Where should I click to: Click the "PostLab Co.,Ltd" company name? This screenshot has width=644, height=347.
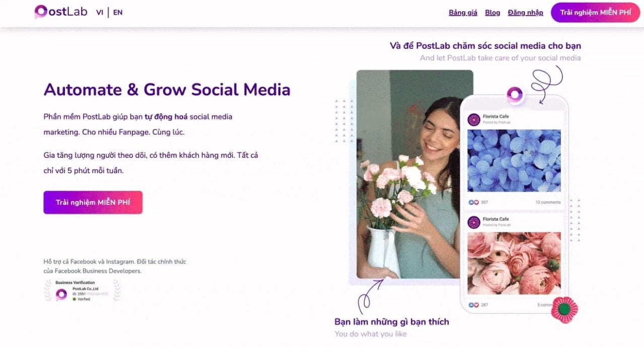click(86, 289)
